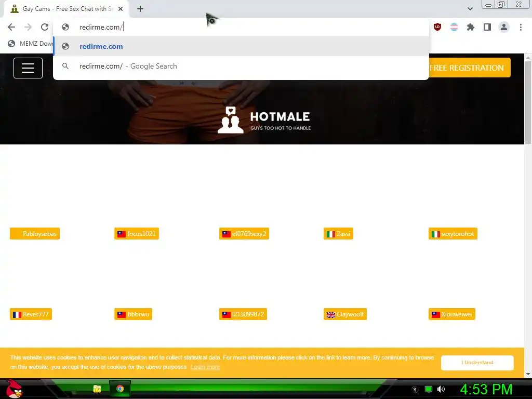Open the Angry Birds start button
This screenshot has height=399, width=532.
(14, 389)
